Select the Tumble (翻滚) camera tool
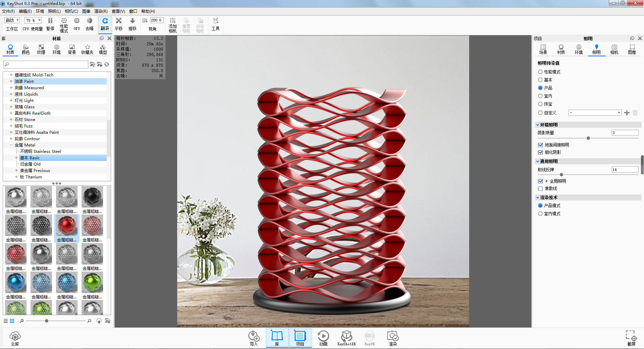644x349 pixels. [x=105, y=24]
